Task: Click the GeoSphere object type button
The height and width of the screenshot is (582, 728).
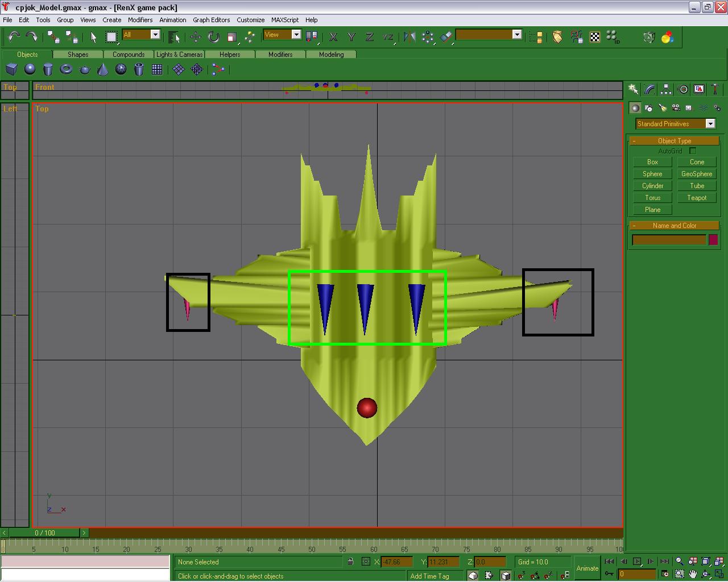Action: pyautogui.click(x=697, y=174)
